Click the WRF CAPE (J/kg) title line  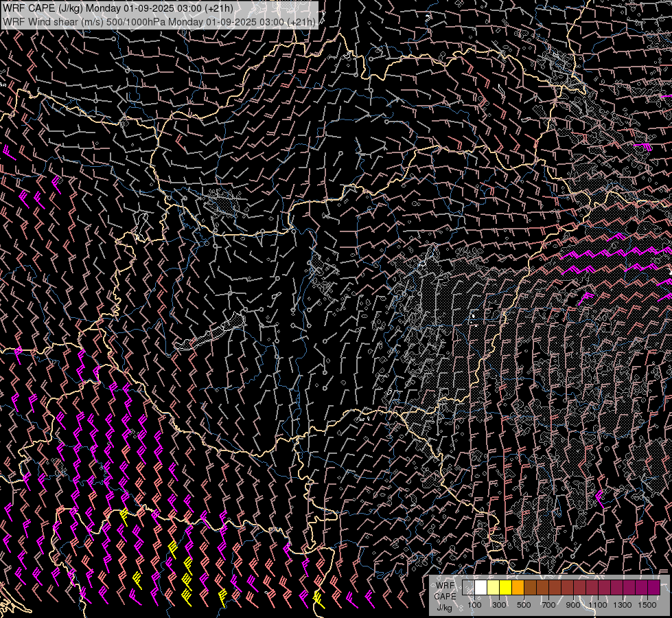118,8
